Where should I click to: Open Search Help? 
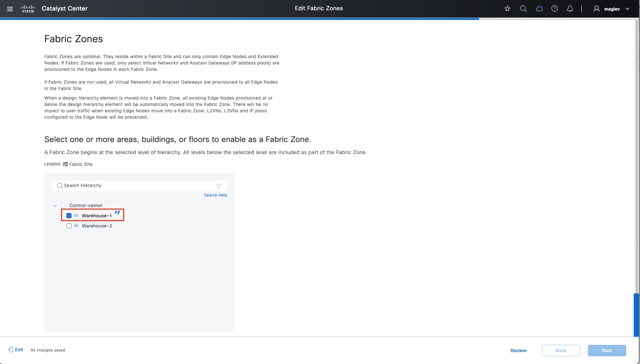tap(215, 195)
